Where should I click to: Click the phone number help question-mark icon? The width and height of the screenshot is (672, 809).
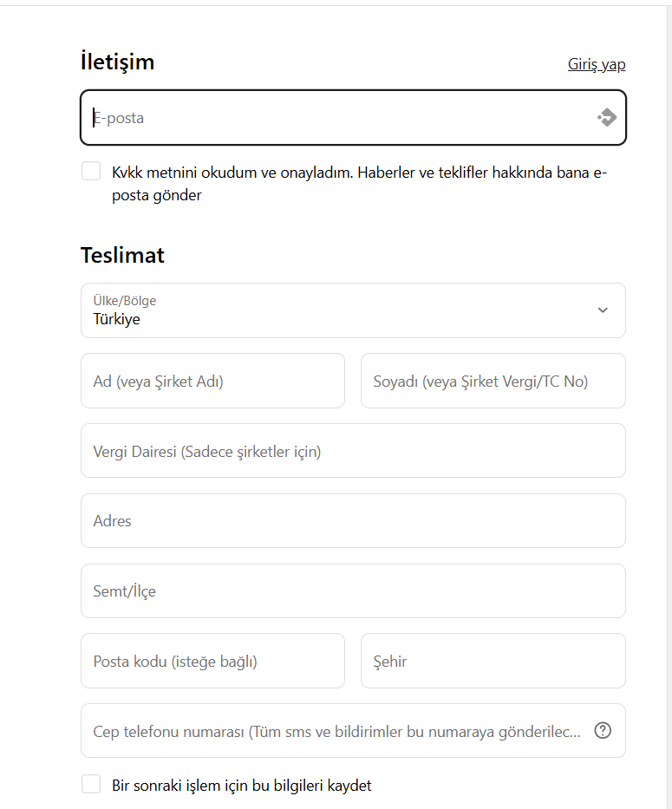click(603, 731)
